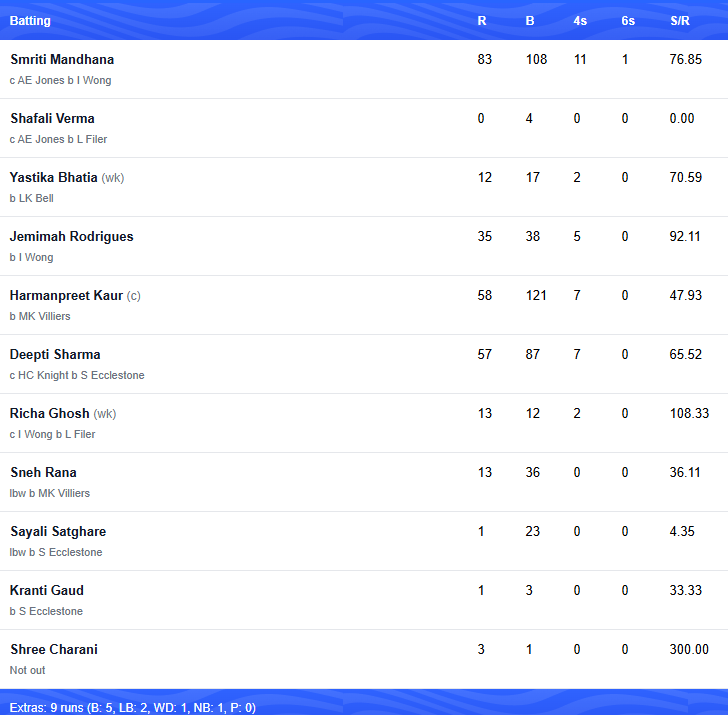Click Mandhana's dismissal text c AE Jones
Image resolution: width=728 pixels, height=715 pixels.
click(x=37, y=80)
